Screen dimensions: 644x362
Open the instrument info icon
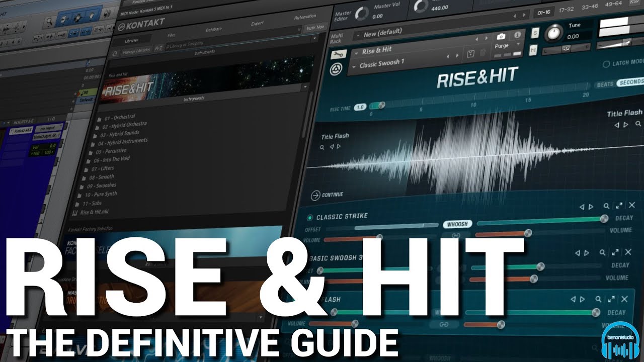coord(517,36)
